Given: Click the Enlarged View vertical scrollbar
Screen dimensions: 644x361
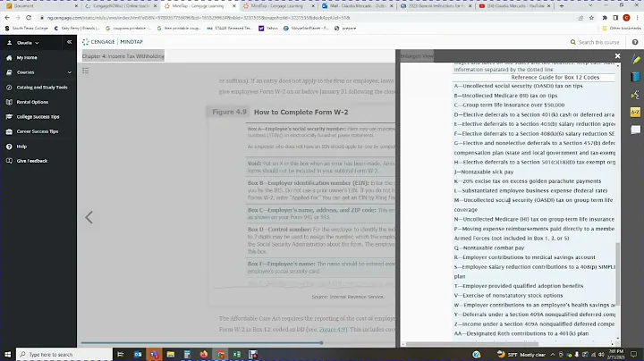Looking at the screenshot, I should 617,273.
